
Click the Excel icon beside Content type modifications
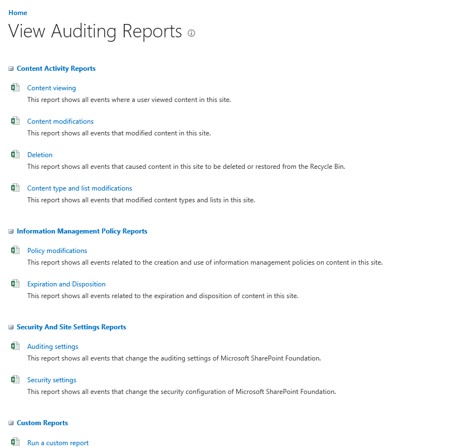(x=15, y=187)
